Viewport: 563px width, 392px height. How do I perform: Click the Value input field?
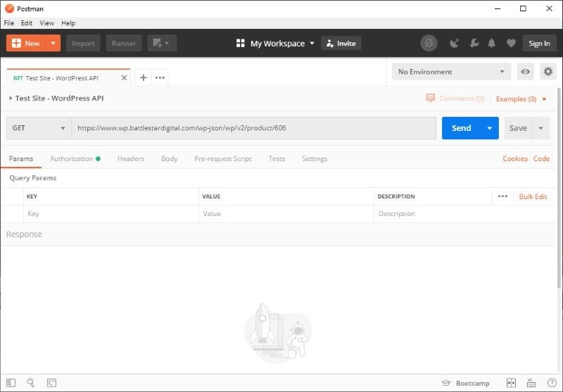pyautogui.click(x=286, y=213)
